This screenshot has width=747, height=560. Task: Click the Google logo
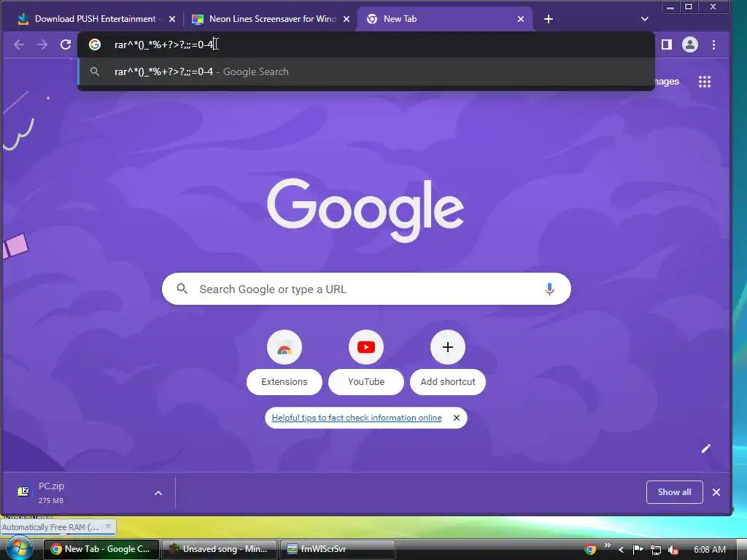coord(365,210)
